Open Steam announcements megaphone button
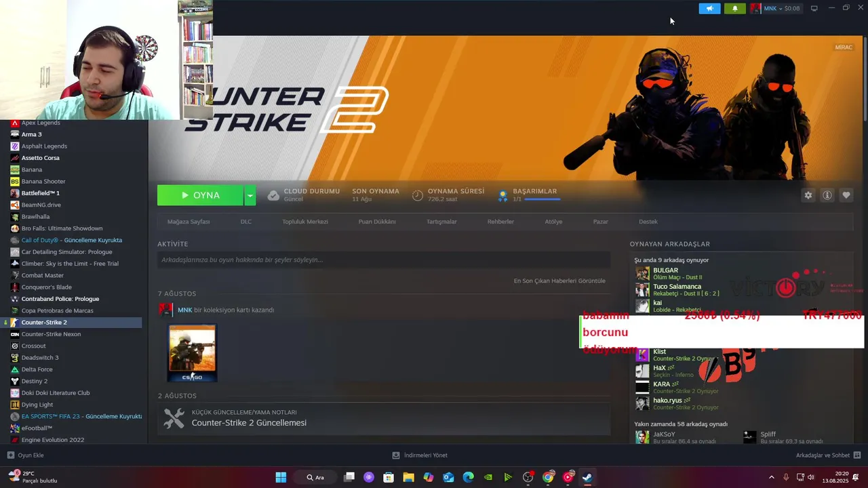 (709, 9)
